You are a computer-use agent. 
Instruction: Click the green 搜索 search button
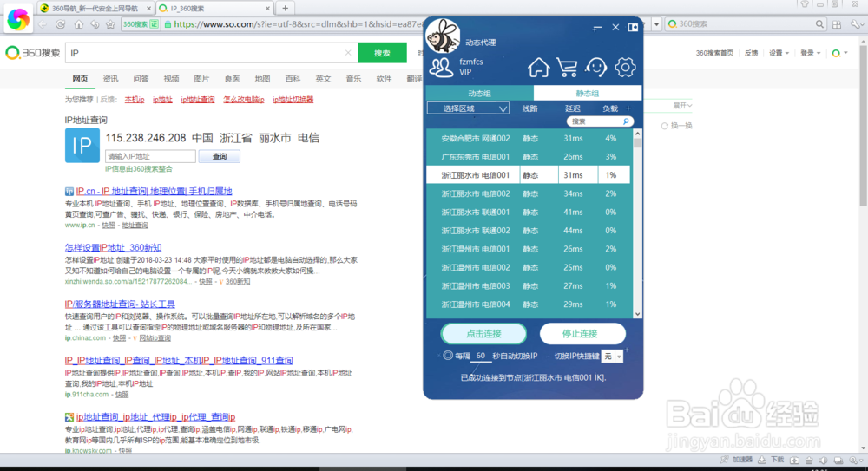pyautogui.click(x=382, y=53)
